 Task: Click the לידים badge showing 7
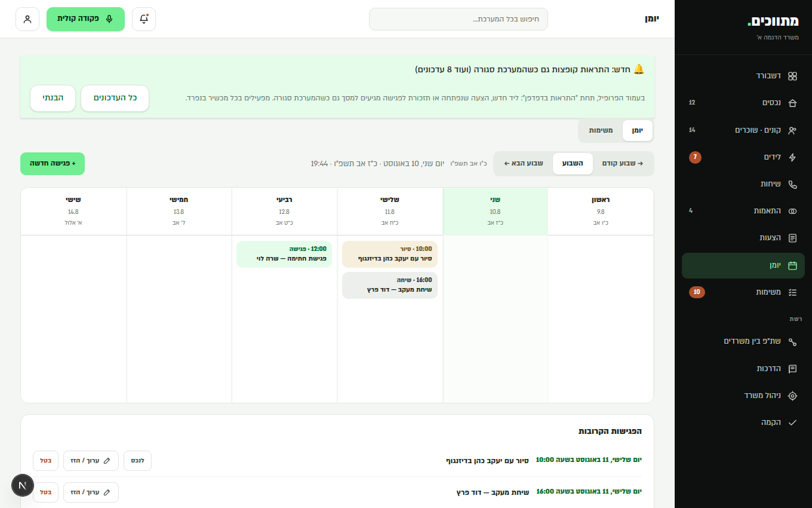[695, 157]
